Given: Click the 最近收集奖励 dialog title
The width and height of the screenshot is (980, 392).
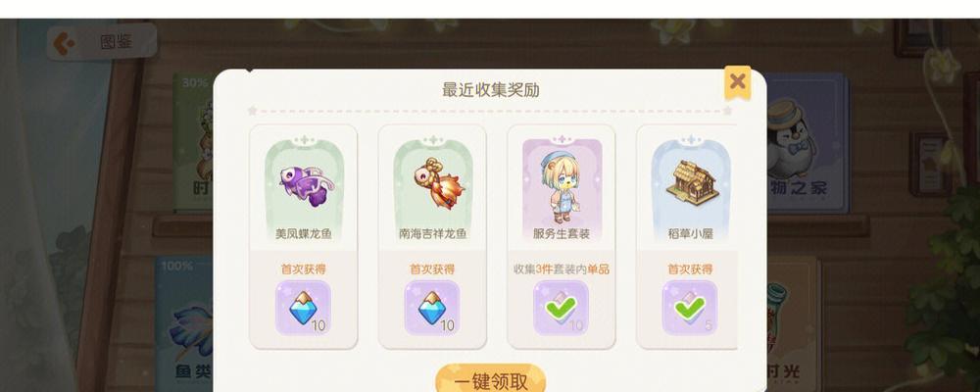Looking at the screenshot, I should (x=491, y=90).
